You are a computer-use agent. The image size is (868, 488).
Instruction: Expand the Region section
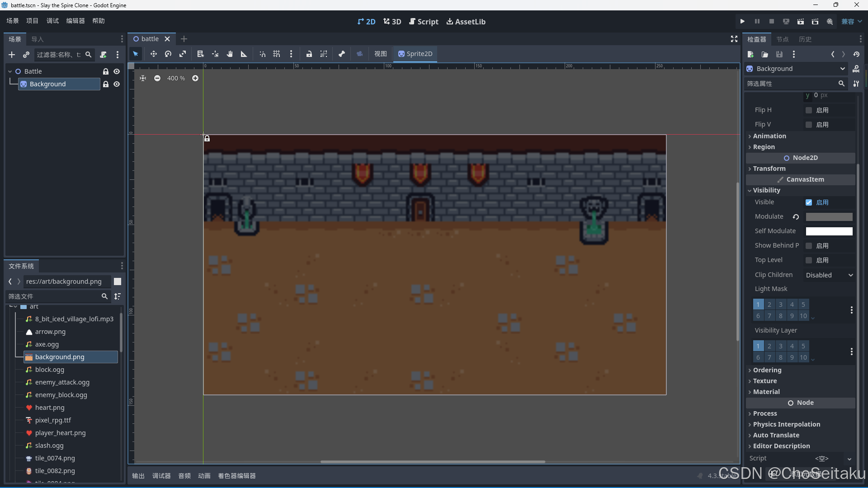point(800,147)
